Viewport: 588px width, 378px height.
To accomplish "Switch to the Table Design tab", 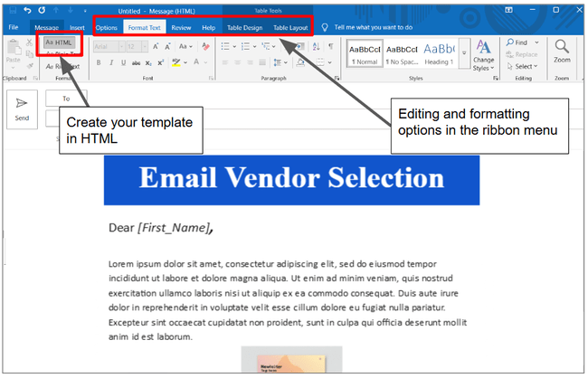I will pyautogui.click(x=244, y=28).
